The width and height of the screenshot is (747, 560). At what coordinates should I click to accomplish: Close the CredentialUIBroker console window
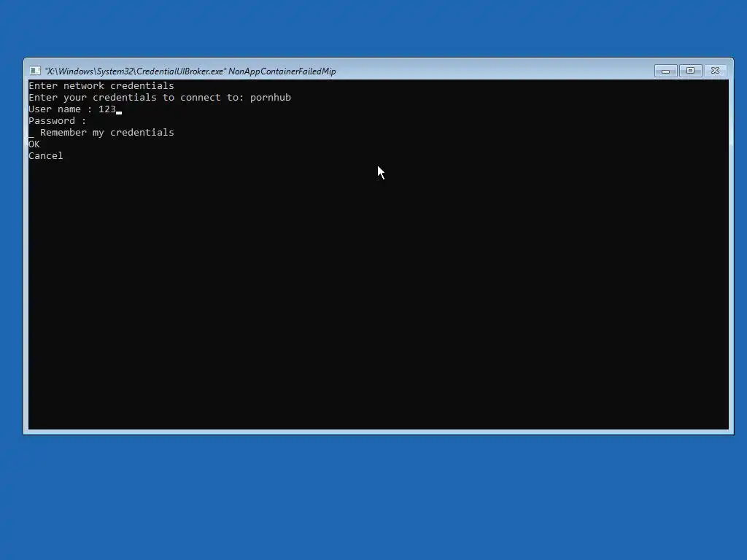click(715, 71)
